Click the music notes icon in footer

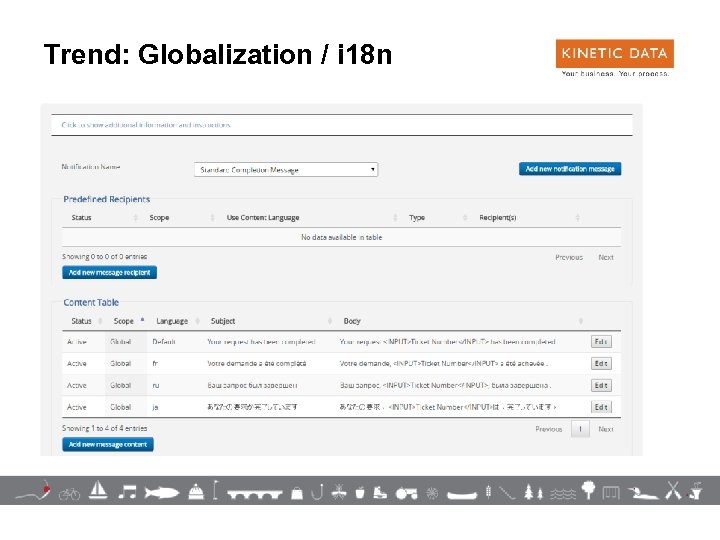coord(128,491)
